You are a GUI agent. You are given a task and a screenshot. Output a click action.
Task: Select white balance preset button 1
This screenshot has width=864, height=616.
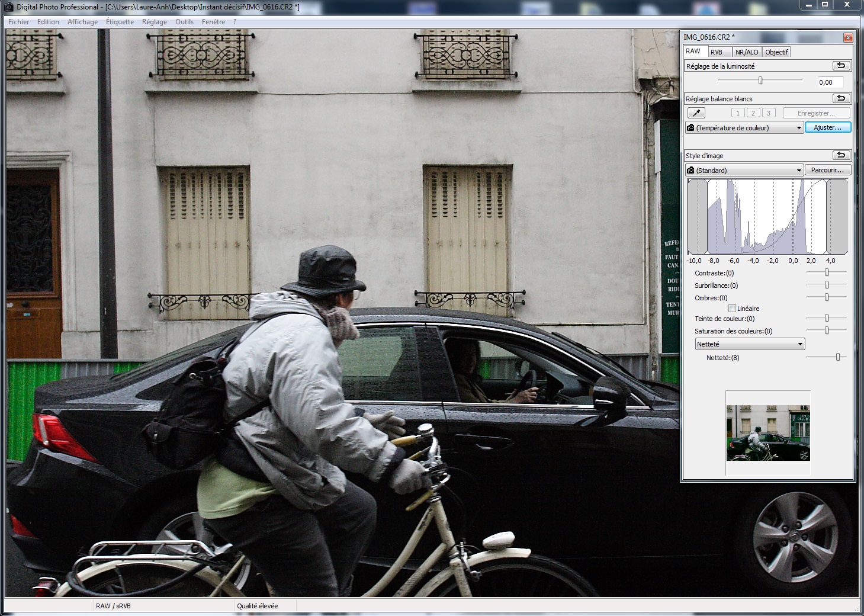(737, 113)
